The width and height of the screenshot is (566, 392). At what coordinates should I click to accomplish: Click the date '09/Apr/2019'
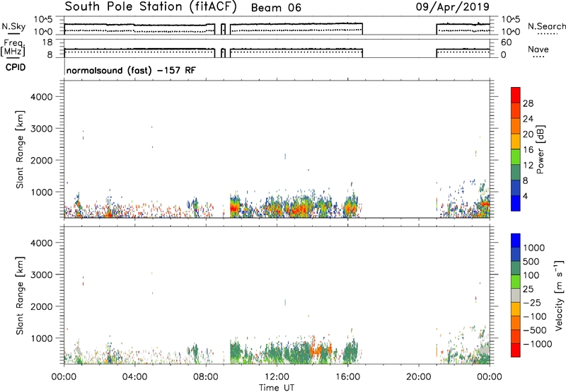coord(453,7)
